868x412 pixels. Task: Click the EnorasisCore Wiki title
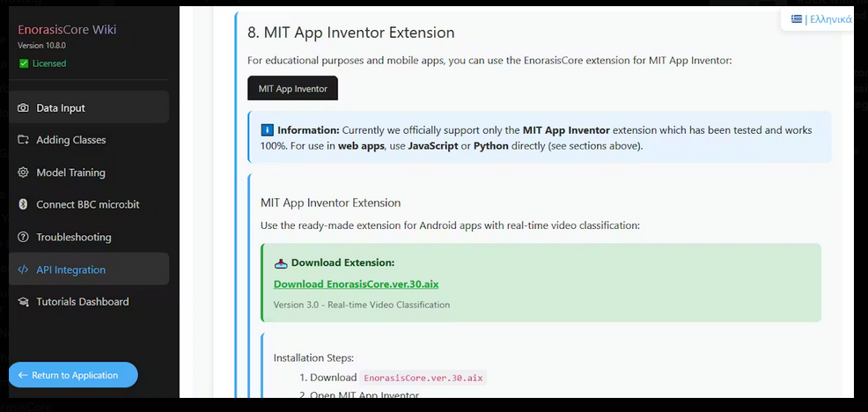tap(67, 30)
